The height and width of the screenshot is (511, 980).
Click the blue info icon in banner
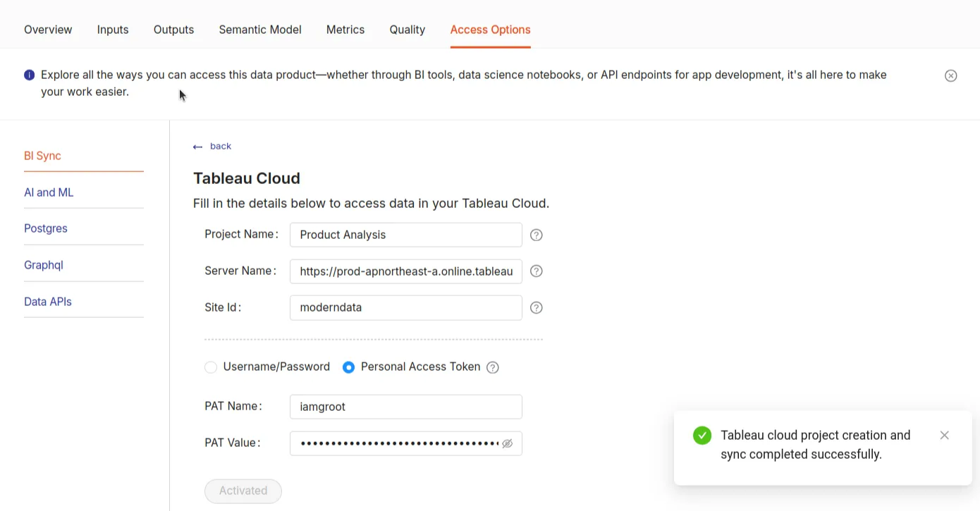[29, 75]
